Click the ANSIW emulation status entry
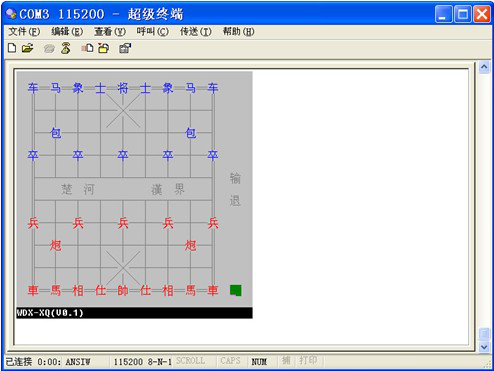The image size is (494, 371). pyautogui.click(x=78, y=362)
